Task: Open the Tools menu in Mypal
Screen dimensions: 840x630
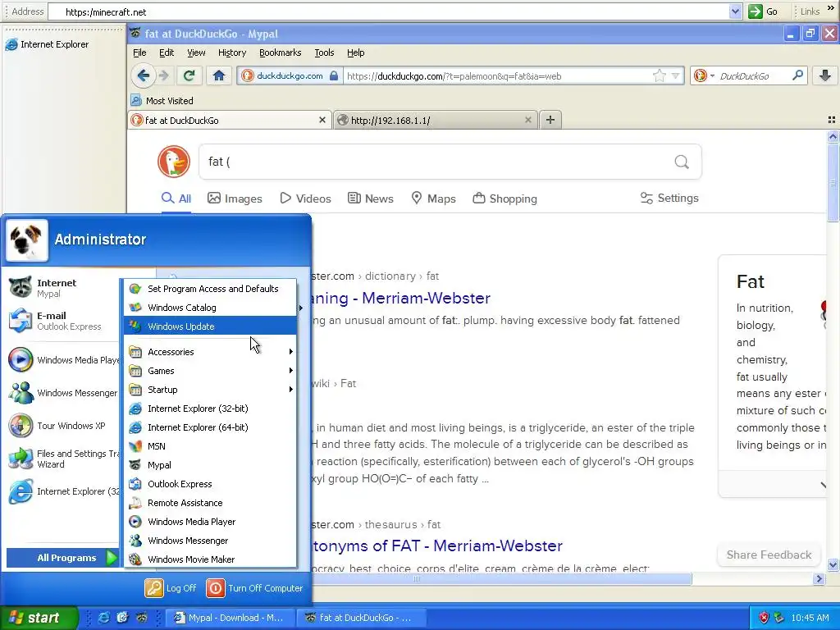Action: click(324, 52)
